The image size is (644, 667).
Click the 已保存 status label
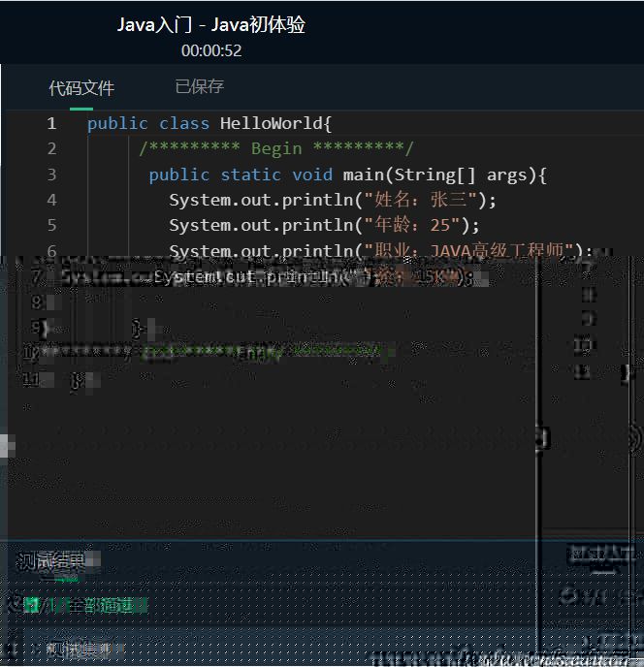coord(199,86)
